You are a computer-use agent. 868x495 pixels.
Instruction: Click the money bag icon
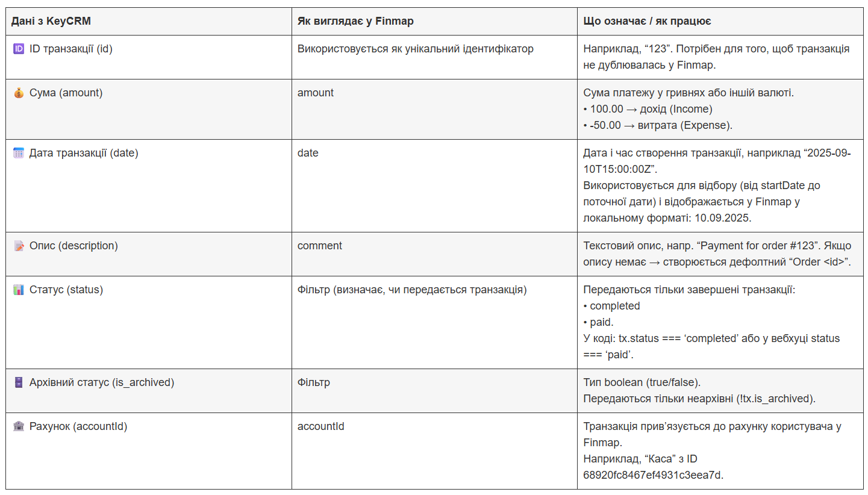[19, 93]
